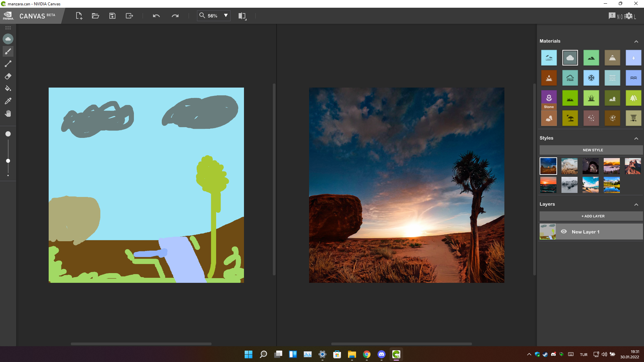
Task: Apply the desert night sky style
Action: (x=548, y=166)
